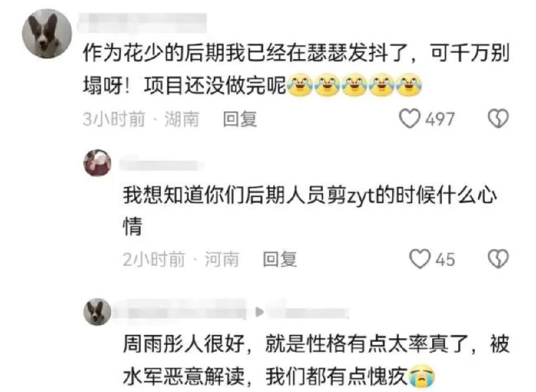Click the 497 like count number
The height and width of the screenshot is (392, 536).
click(x=440, y=119)
